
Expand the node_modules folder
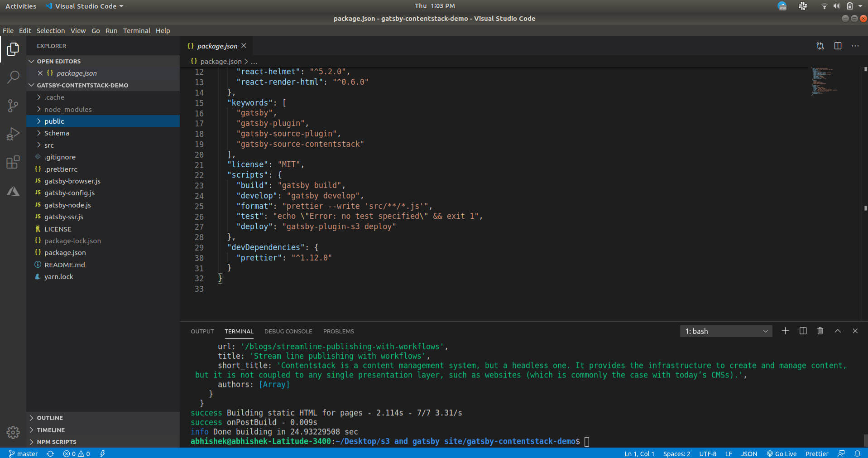pos(103,109)
